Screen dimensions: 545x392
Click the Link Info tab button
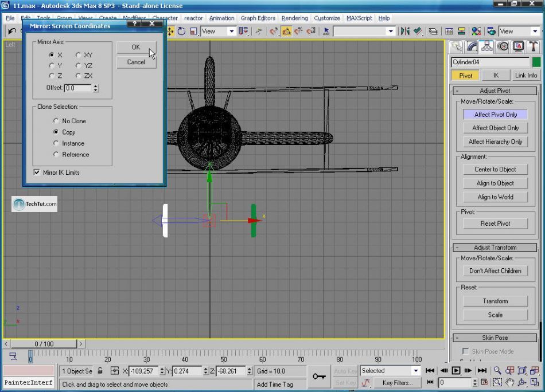(x=525, y=75)
